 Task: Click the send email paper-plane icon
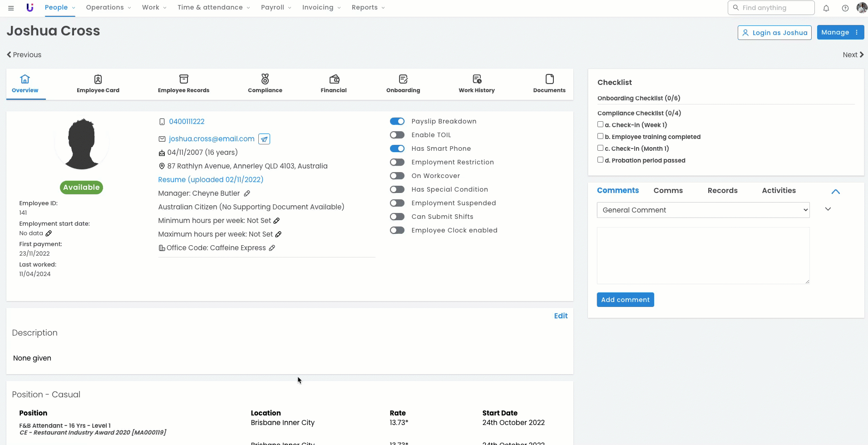point(264,139)
